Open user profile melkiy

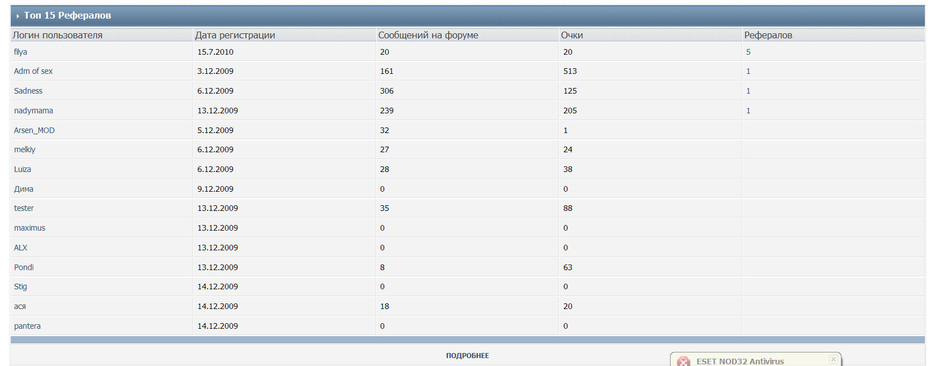[x=24, y=149]
